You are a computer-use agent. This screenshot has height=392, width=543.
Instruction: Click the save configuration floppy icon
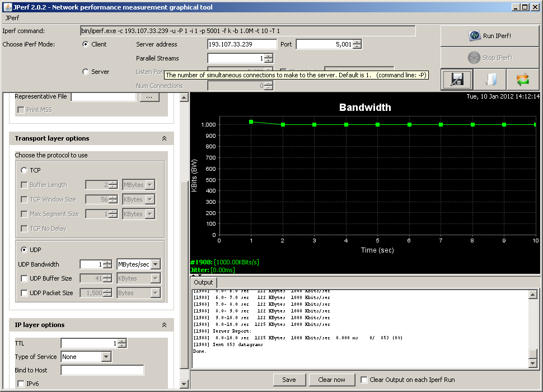[x=457, y=80]
